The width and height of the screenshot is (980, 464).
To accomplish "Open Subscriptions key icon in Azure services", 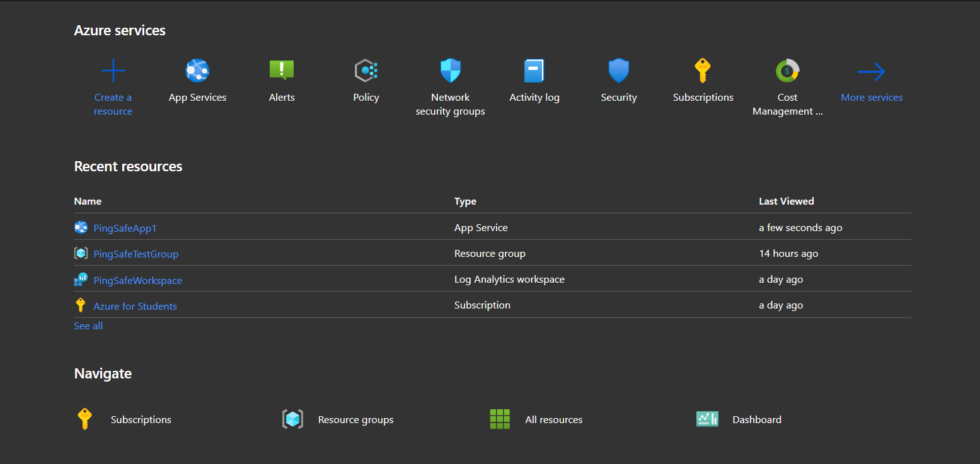I will 703,71.
